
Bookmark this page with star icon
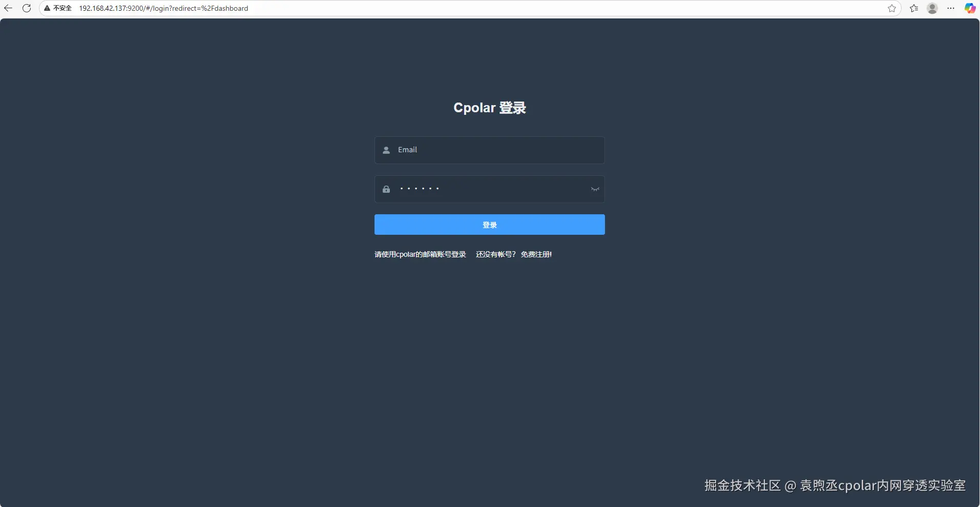pos(892,8)
